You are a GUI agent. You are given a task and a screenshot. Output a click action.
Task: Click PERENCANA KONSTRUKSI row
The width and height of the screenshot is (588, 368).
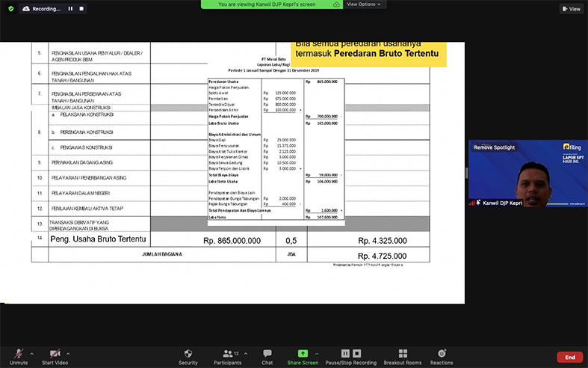coord(87,132)
